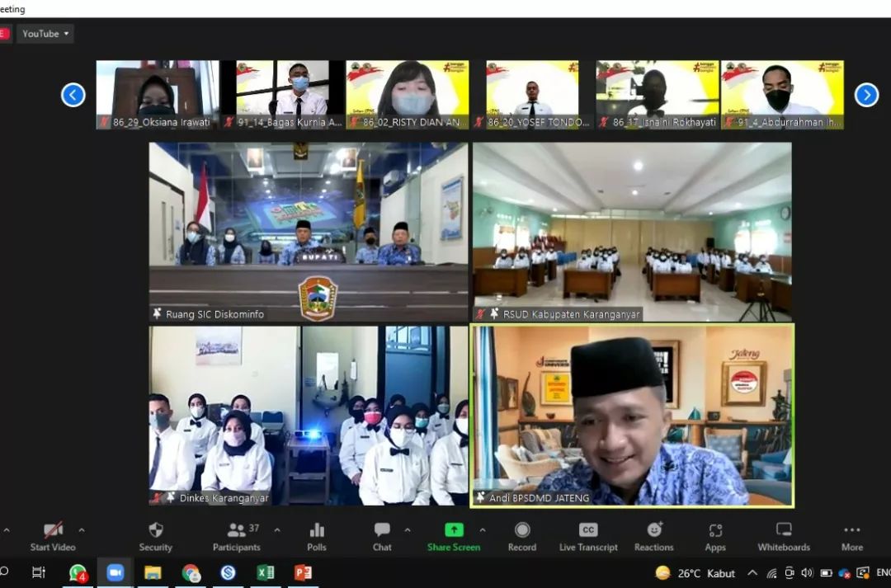
Task: Open the Reactions emoji menu
Action: [x=654, y=529]
